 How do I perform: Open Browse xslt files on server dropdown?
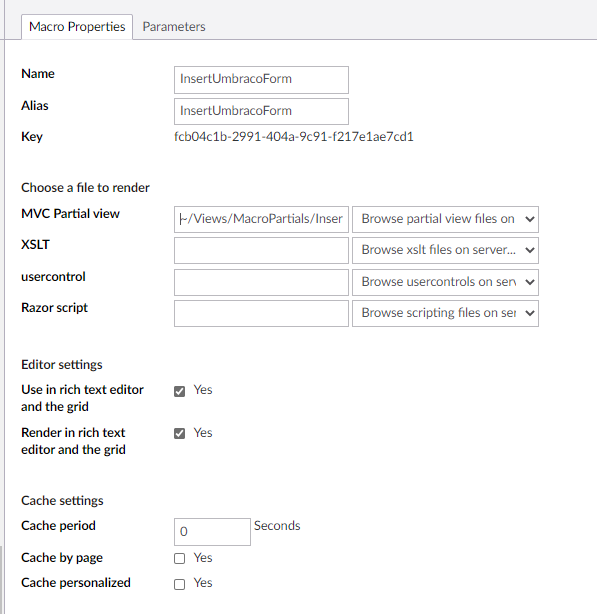tap(445, 250)
